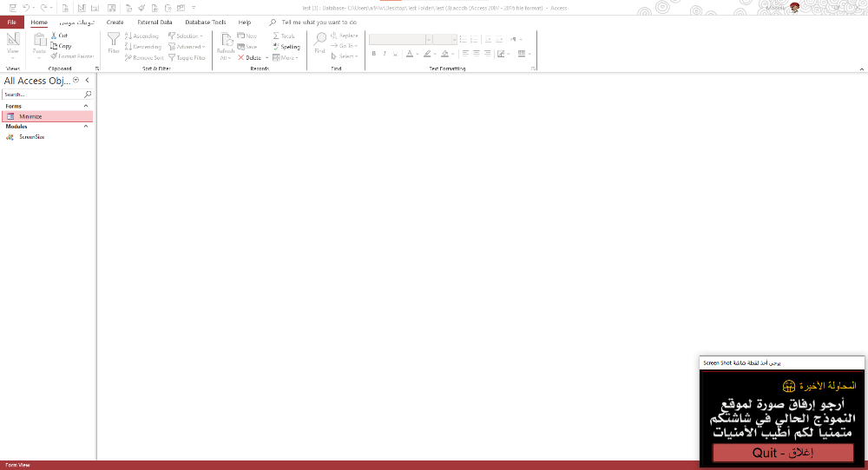Toggle Bold formatting
Screen dimensions: 868x470
point(373,54)
